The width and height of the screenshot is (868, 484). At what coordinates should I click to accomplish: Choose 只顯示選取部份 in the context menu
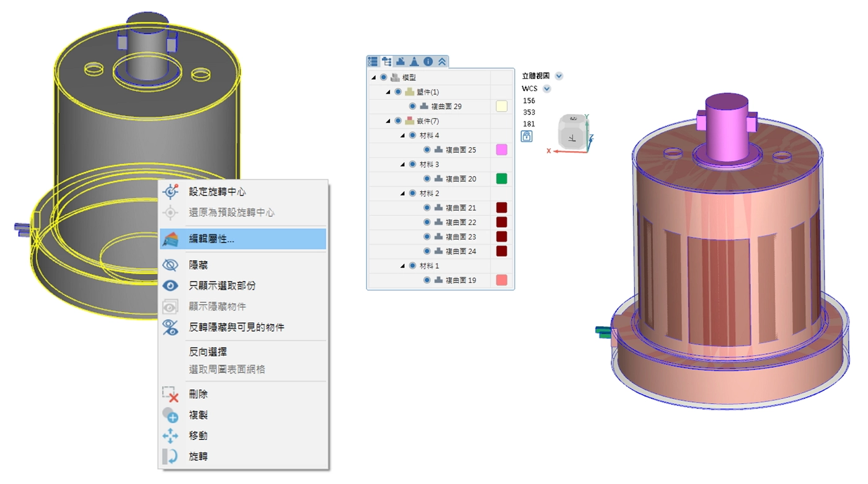tap(222, 285)
